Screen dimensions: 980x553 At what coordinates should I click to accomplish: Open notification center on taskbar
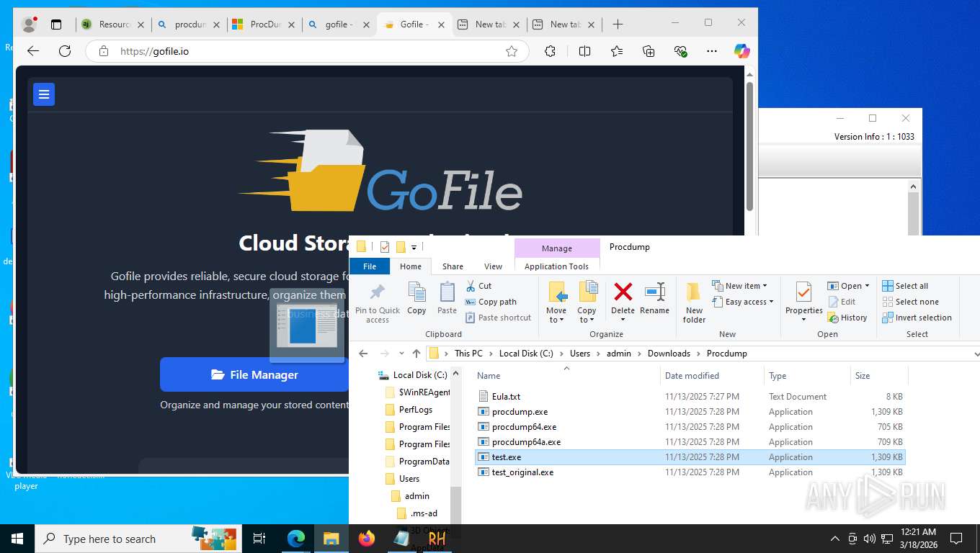pyautogui.click(x=956, y=539)
